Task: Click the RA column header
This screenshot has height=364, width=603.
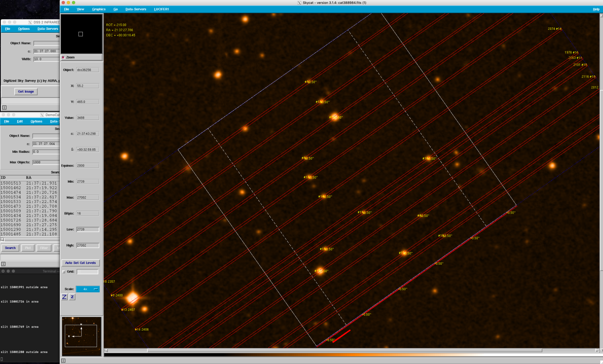Action: click(x=29, y=177)
